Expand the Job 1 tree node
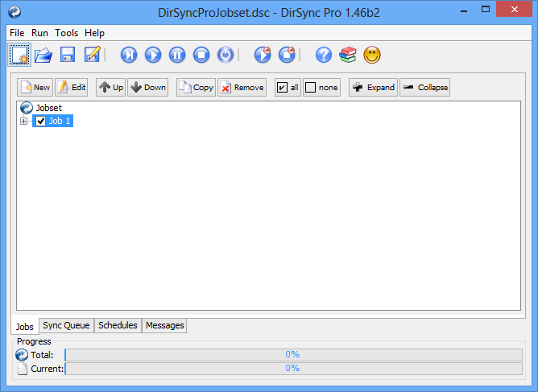 pyautogui.click(x=23, y=121)
